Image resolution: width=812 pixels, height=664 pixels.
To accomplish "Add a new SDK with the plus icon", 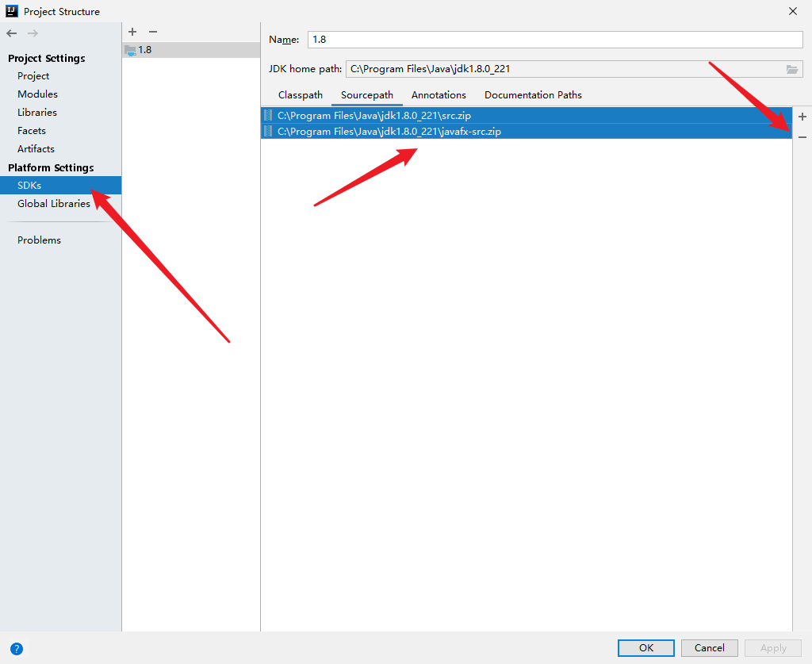I will click(132, 32).
